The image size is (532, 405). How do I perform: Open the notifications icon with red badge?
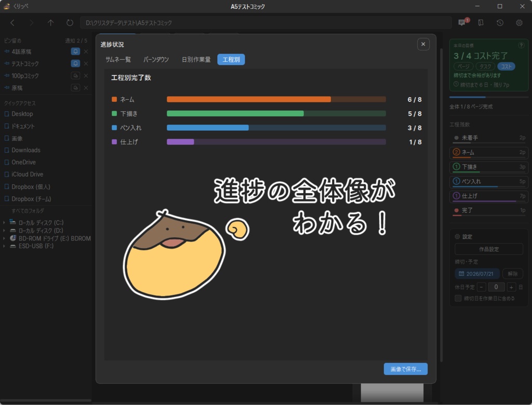click(x=462, y=22)
